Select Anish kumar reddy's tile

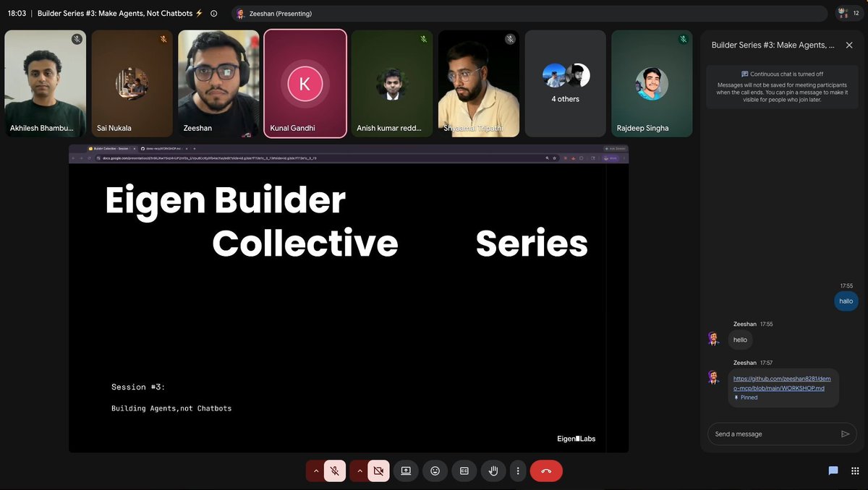pyautogui.click(x=392, y=83)
